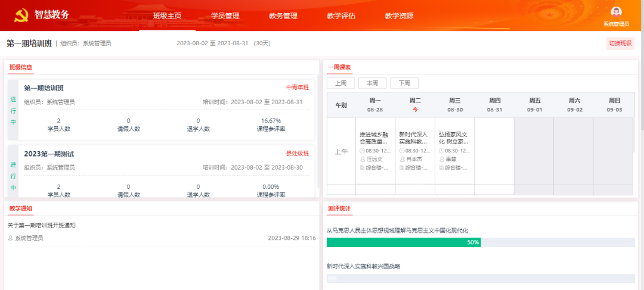This screenshot has height=290, width=644.
Task: Click clock icon in 周三 course cell
Action: pos(441,151)
